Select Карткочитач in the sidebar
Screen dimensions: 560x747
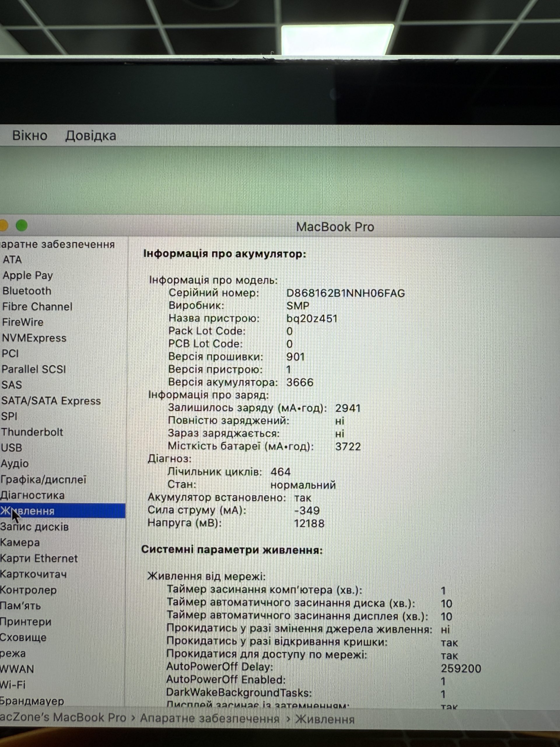(x=34, y=574)
